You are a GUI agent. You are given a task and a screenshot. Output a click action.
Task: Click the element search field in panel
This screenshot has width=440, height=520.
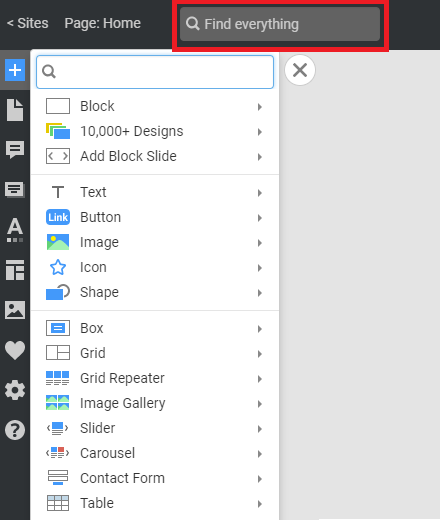155,72
